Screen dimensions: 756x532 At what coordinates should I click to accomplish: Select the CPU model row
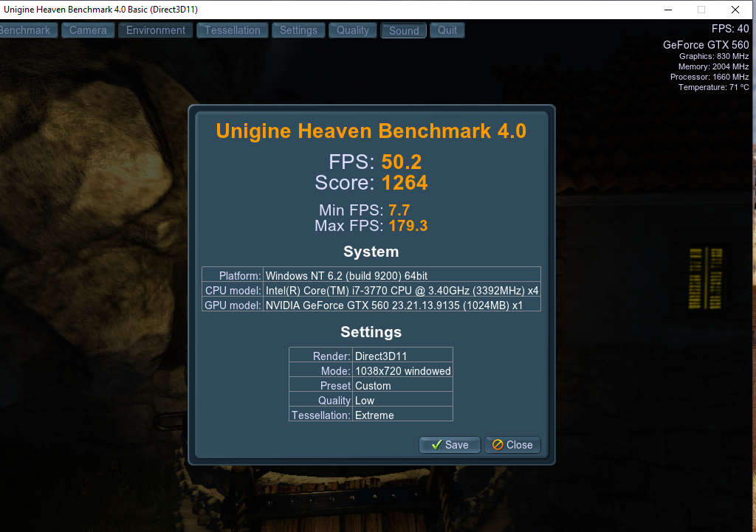tap(371, 290)
